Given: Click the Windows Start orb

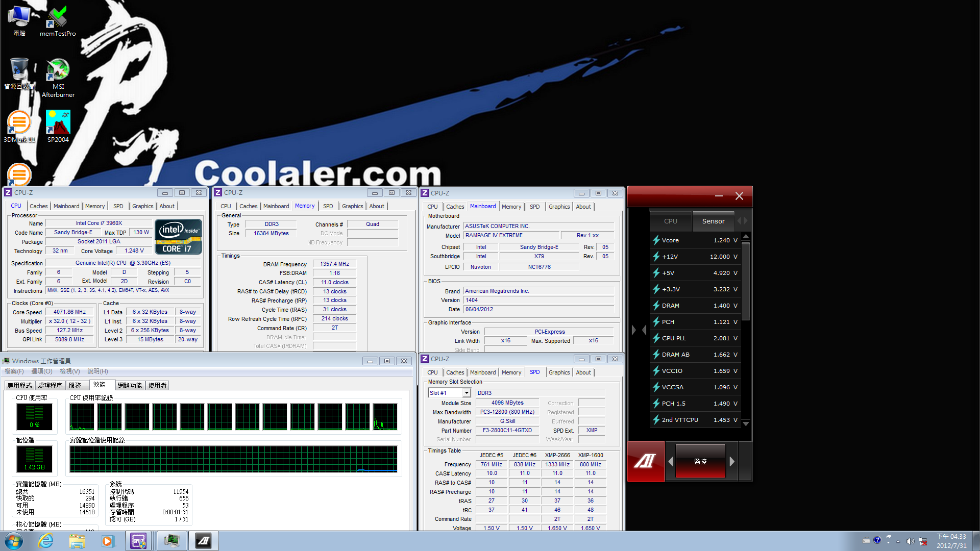Looking at the screenshot, I should pyautogui.click(x=13, y=541).
